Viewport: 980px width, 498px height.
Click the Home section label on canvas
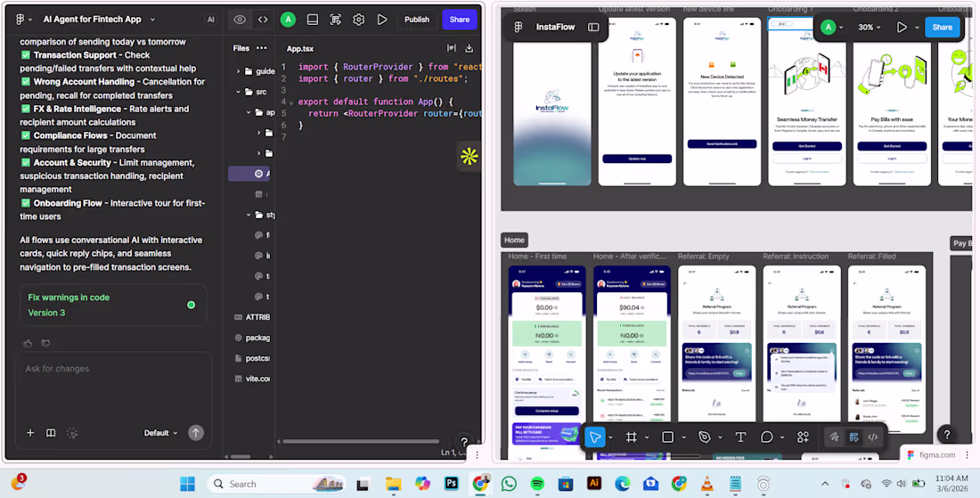pyautogui.click(x=514, y=240)
